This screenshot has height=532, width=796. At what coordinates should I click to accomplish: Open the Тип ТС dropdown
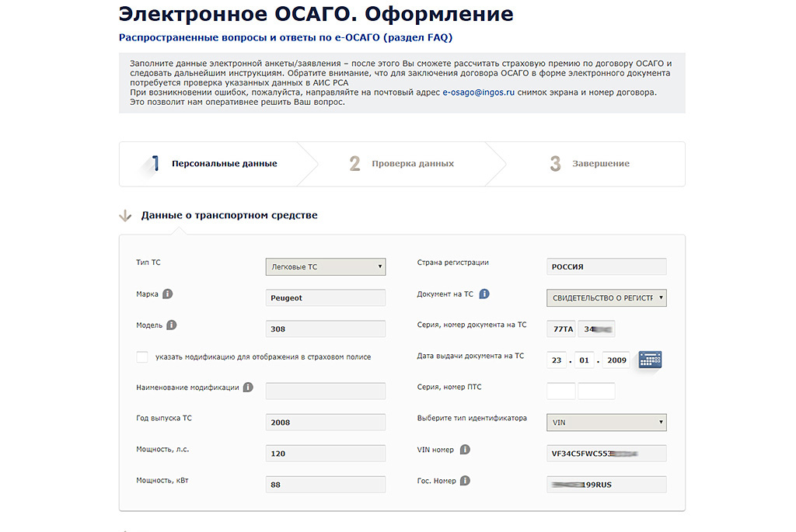coord(325,267)
